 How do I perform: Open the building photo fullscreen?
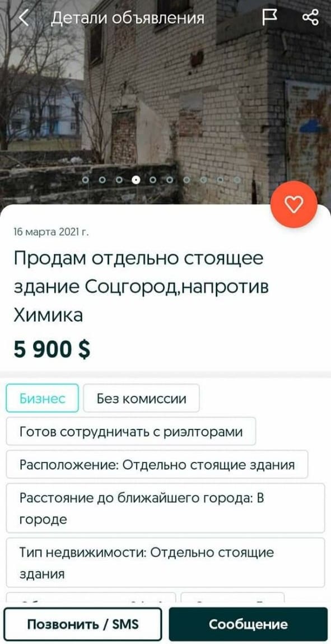166,102
